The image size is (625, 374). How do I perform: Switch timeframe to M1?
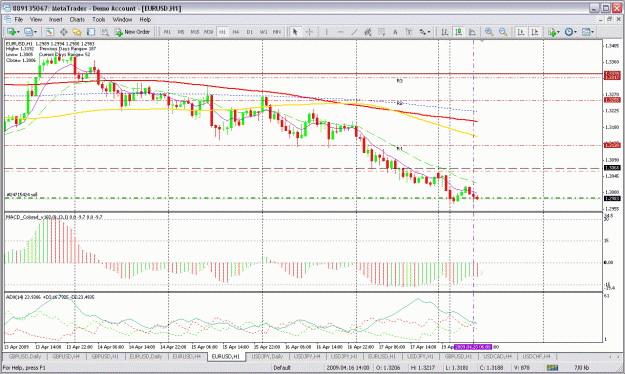tap(167, 32)
